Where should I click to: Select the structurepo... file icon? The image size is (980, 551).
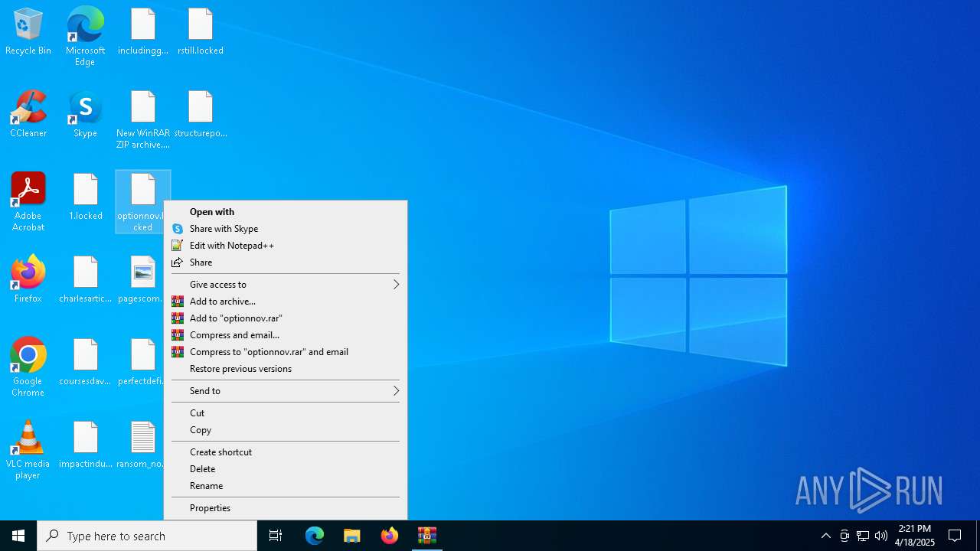click(201, 115)
